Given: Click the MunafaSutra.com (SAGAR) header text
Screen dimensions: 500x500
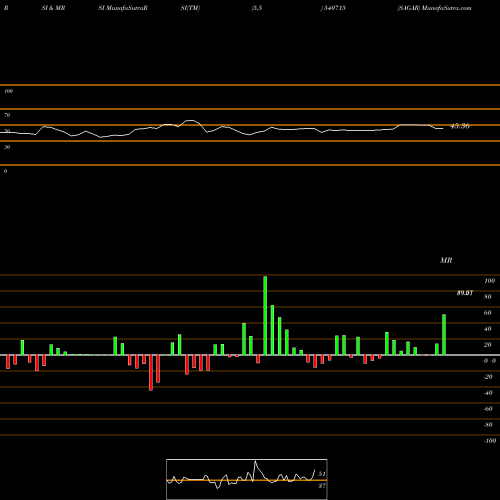Looking at the screenshot, I should pyautogui.click(x=434, y=8).
